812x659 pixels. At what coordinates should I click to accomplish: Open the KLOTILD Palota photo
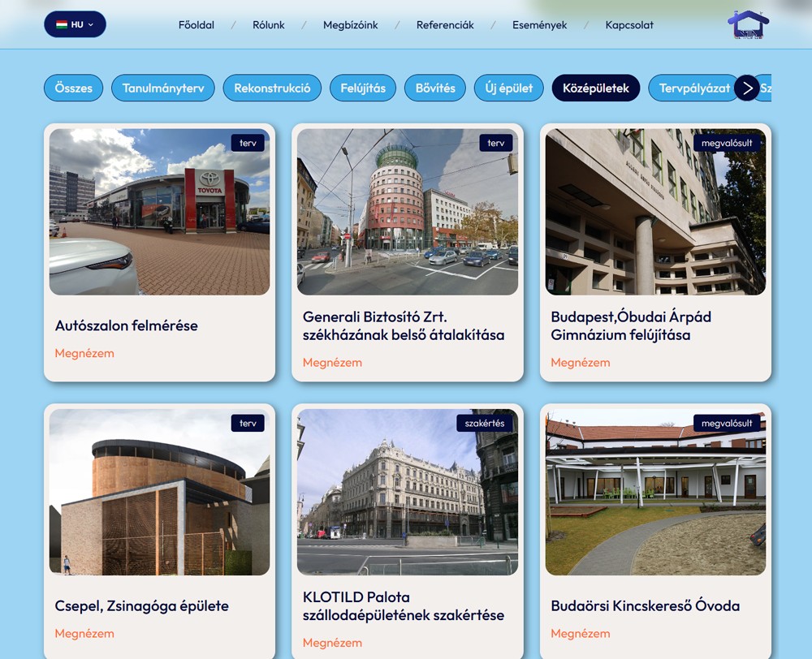pyautogui.click(x=408, y=493)
